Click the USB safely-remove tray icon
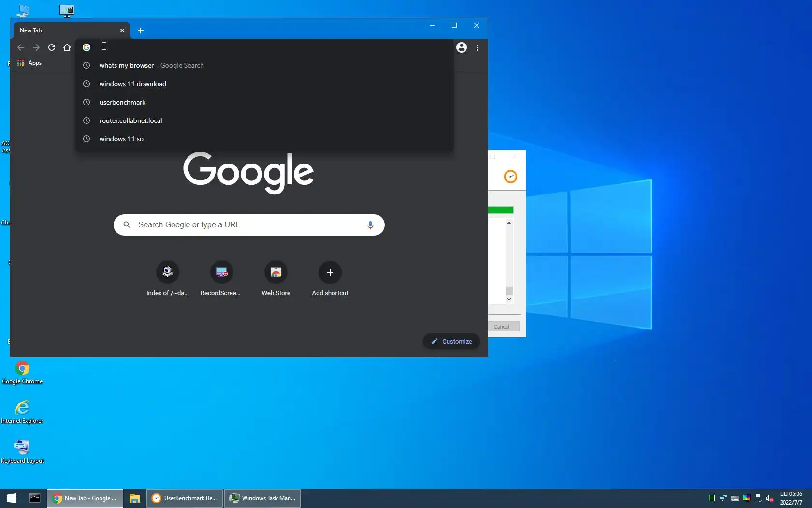This screenshot has width=812, height=508. 758,498
